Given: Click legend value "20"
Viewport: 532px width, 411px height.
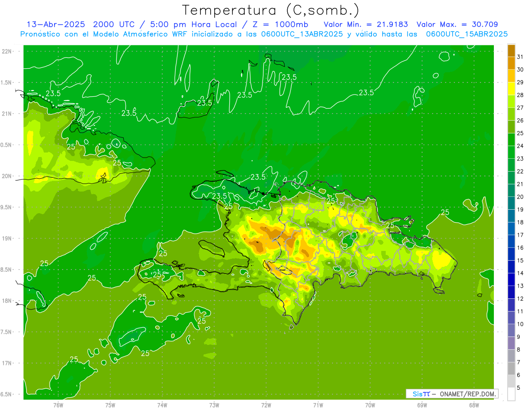Looking at the screenshot, I should tap(520, 197).
